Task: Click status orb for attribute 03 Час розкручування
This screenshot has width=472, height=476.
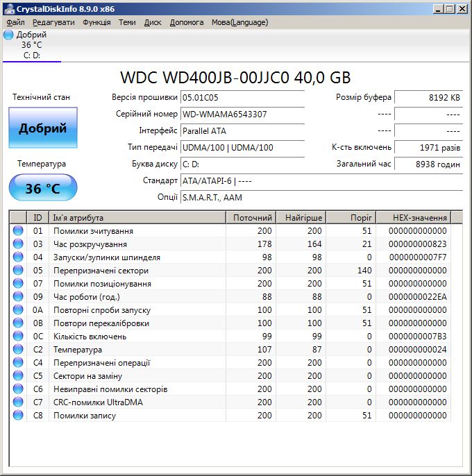Action: [x=18, y=244]
